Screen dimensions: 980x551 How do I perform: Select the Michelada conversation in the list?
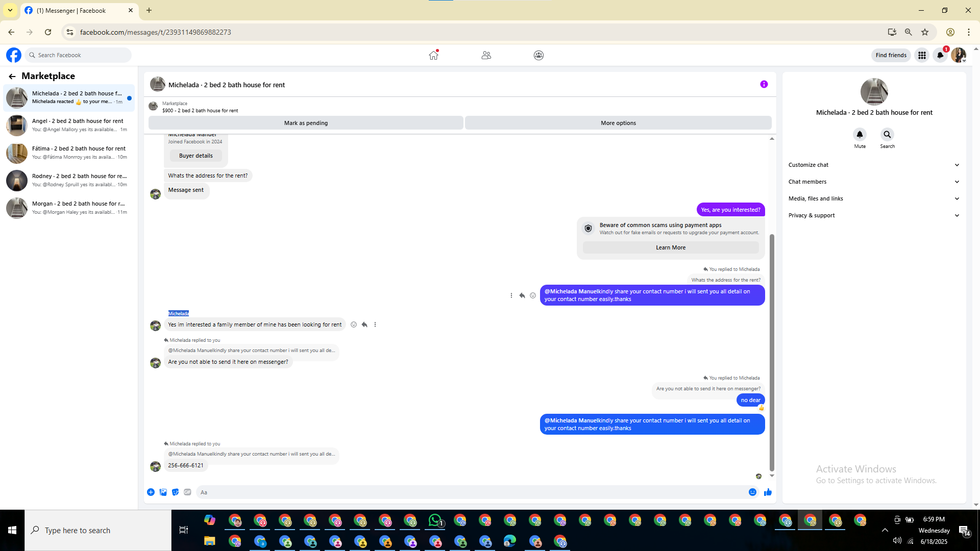coord(69,97)
